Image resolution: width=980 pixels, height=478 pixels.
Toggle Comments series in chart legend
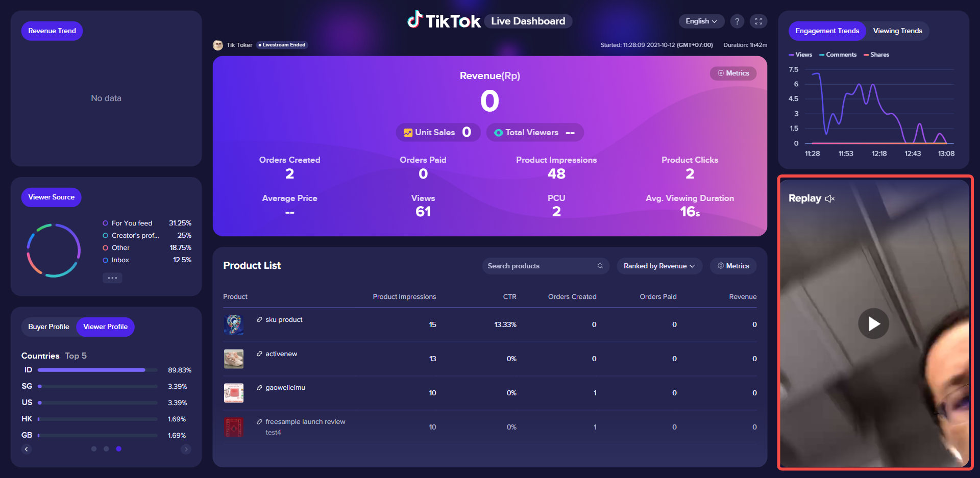point(838,55)
